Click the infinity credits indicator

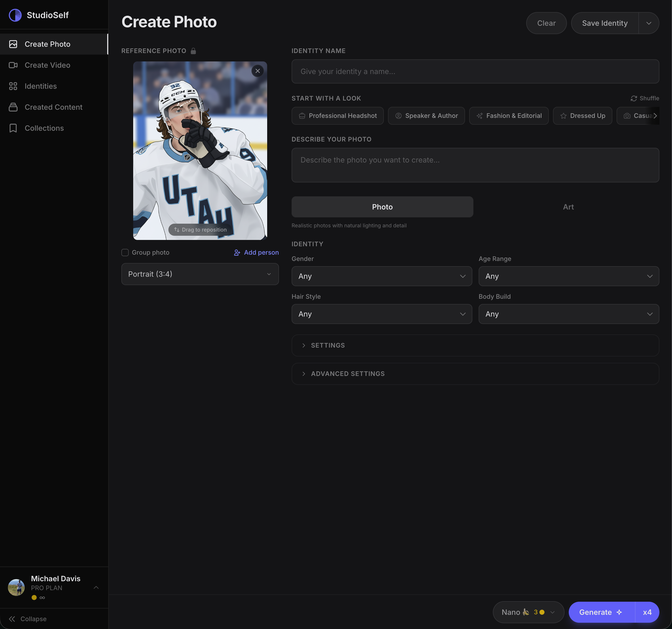pyautogui.click(x=42, y=597)
